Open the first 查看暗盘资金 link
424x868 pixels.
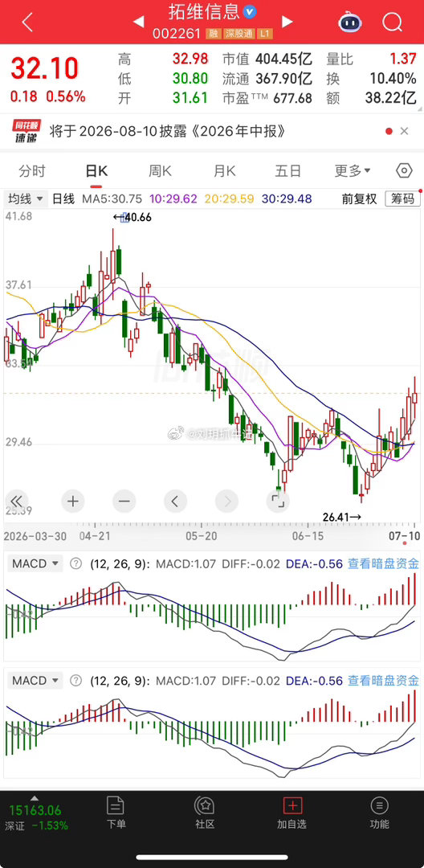point(383,564)
